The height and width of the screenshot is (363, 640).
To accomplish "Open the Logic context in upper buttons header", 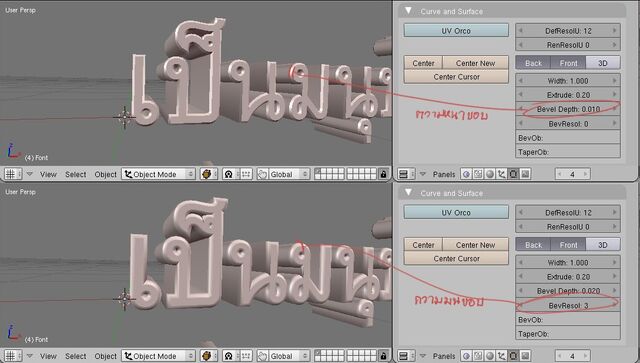I will tap(466, 174).
